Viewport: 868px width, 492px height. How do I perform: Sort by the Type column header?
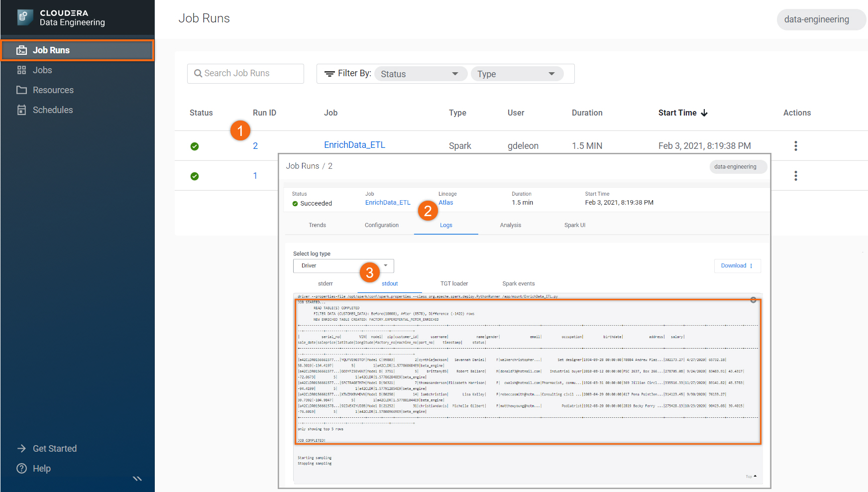pos(457,113)
